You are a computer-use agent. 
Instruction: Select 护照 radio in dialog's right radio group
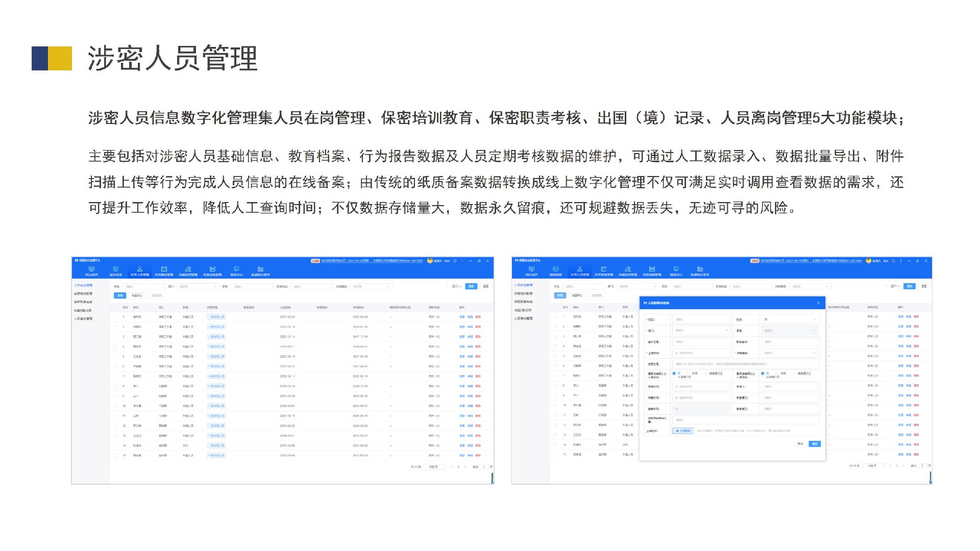pos(777,373)
